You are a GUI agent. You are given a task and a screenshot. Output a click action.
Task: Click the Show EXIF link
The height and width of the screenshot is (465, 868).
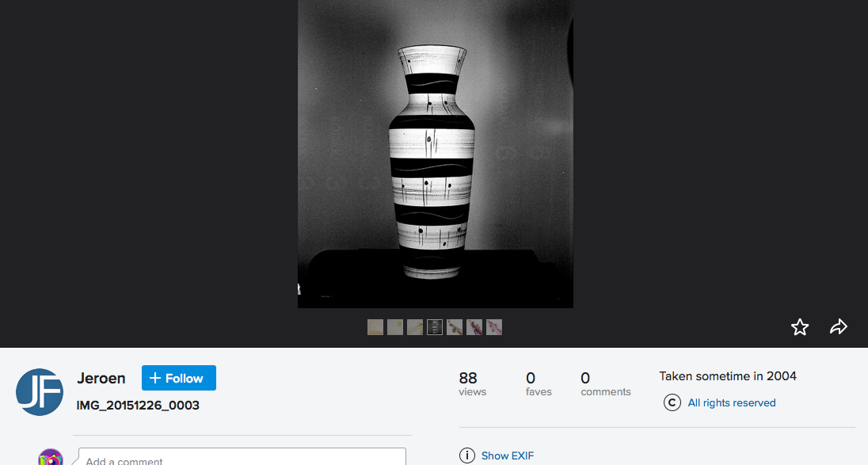tap(508, 455)
